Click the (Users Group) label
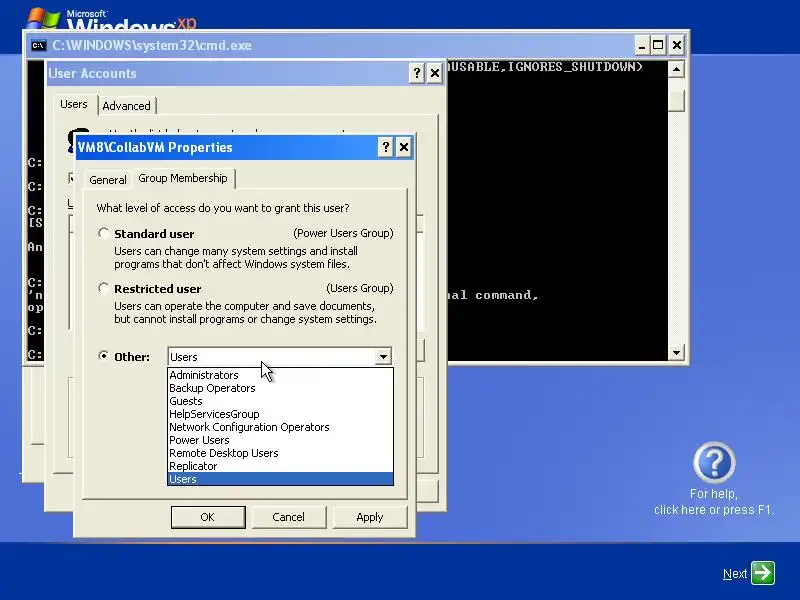 (x=360, y=288)
